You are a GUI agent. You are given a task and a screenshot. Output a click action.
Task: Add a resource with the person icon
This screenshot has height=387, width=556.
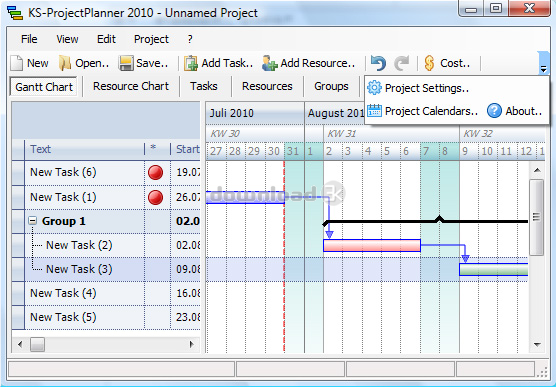tap(269, 63)
